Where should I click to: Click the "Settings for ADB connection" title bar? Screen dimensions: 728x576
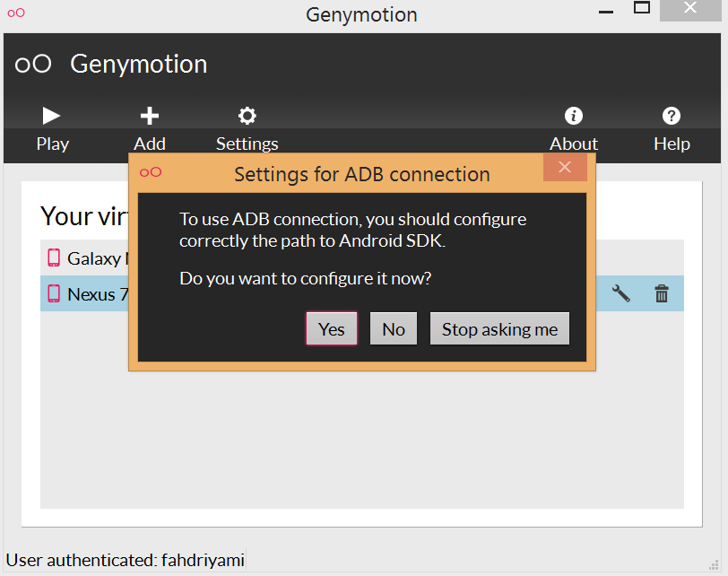(x=361, y=174)
